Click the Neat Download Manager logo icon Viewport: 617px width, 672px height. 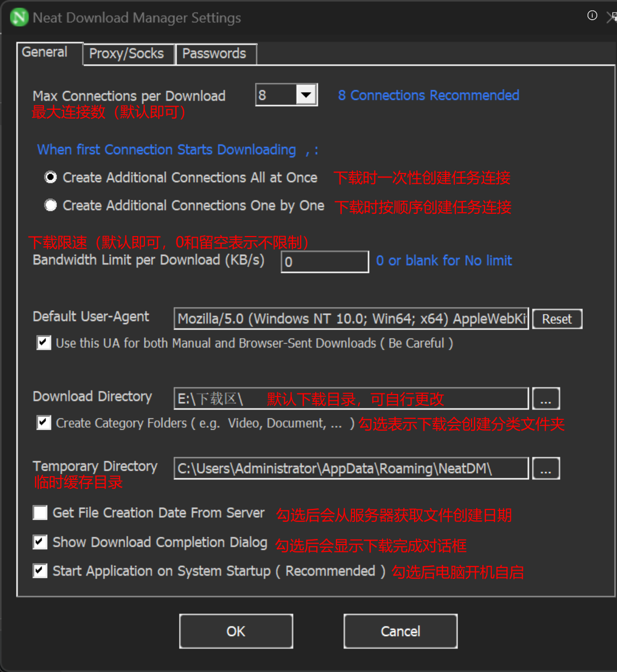coord(19,17)
